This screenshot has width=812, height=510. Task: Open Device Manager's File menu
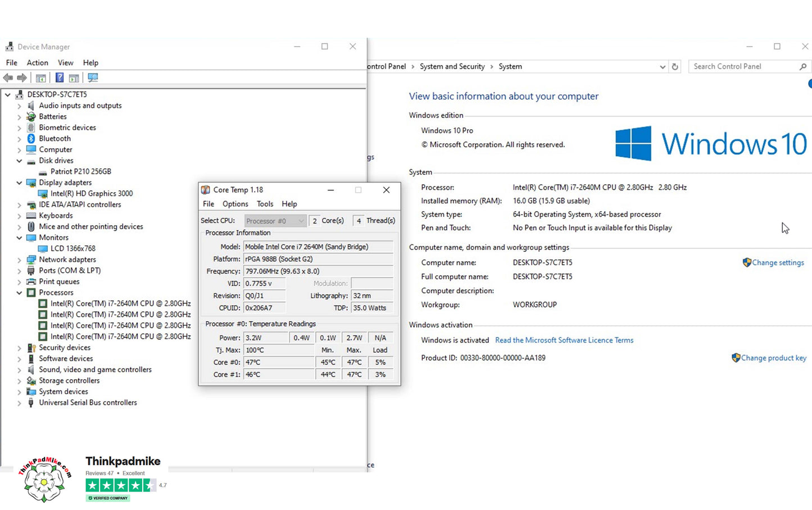click(x=12, y=63)
